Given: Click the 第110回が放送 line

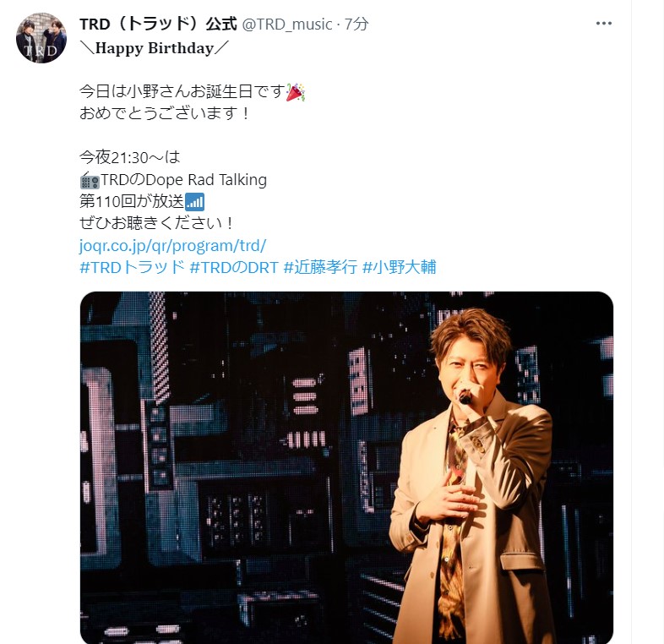Looking at the screenshot, I should pyautogui.click(x=132, y=202).
